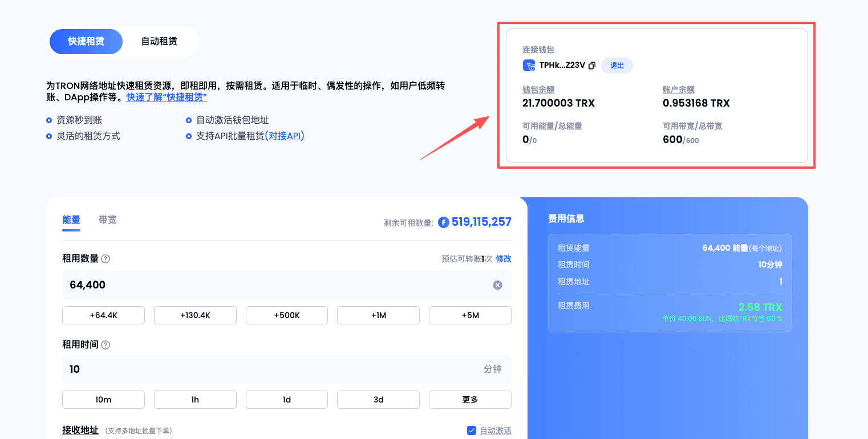The image size is (868, 439).
Task: Toggle the 自动激活 checkbox
Action: (x=472, y=430)
